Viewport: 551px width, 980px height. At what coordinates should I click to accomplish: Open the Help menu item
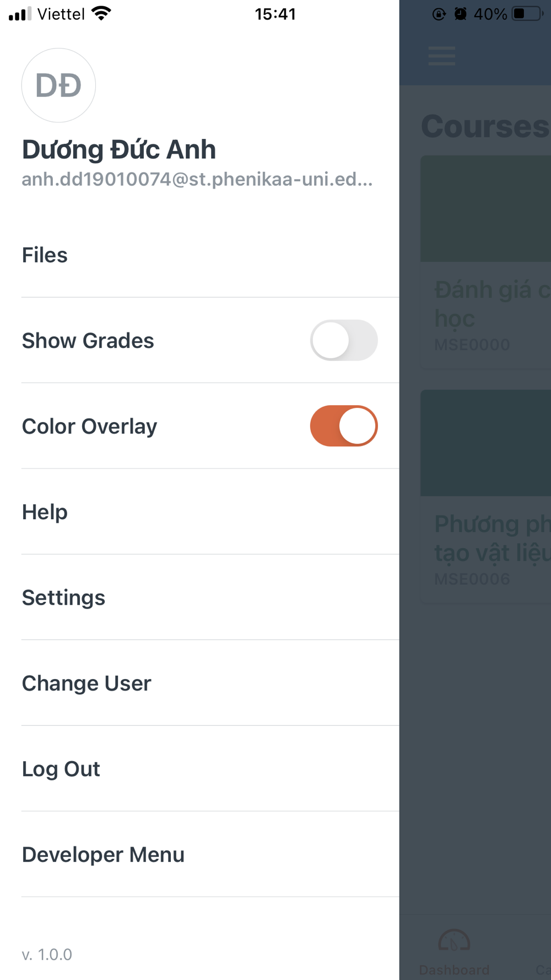(x=45, y=512)
